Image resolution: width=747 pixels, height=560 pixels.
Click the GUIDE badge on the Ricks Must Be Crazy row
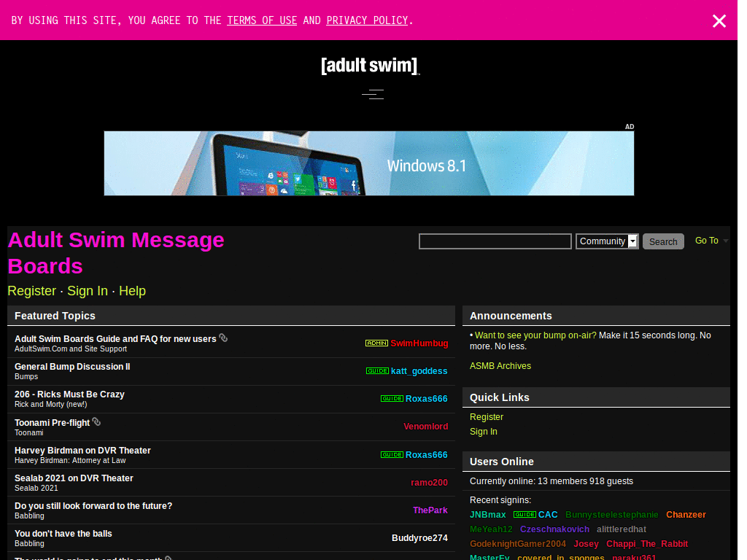[x=392, y=399]
